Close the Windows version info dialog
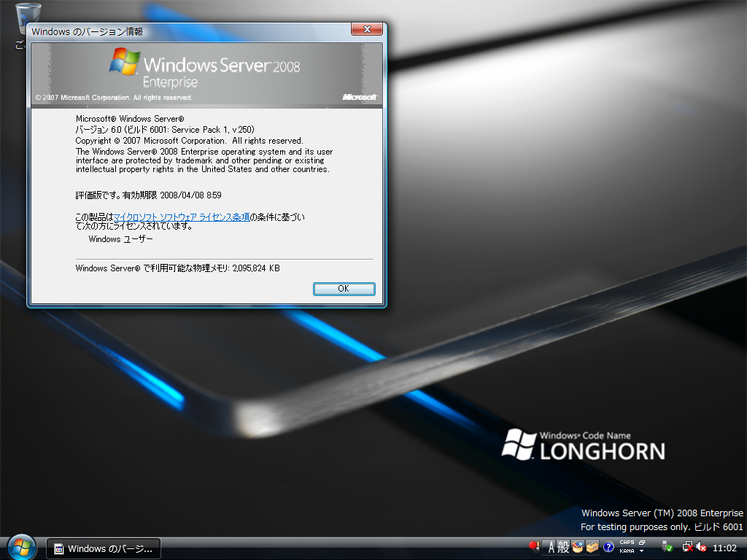This screenshot has height=560, width=747. tap(367, 29)
